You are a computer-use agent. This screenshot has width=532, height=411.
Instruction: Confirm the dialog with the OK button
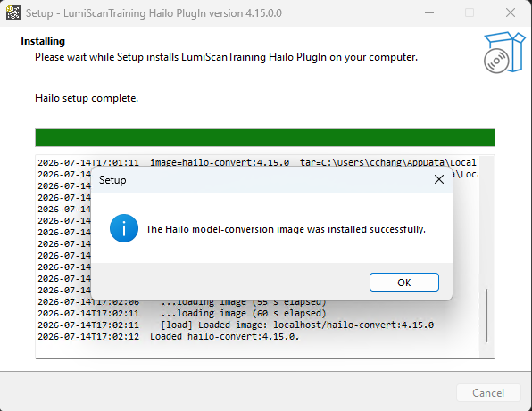[404, 283]
